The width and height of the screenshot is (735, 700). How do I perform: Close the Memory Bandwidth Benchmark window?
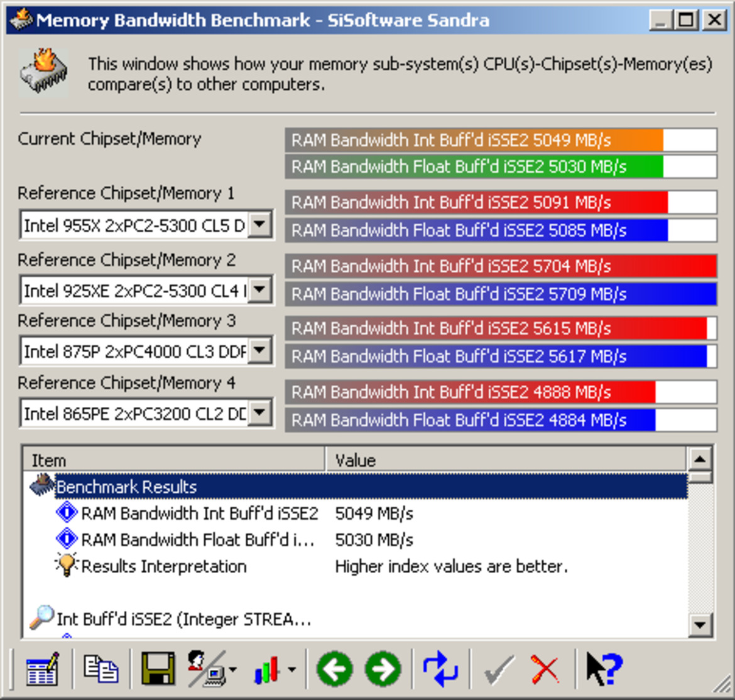pos(714,20)
